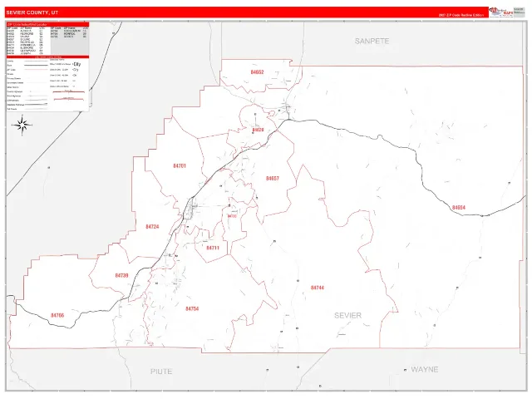The image size is (532, 399).
Task: Click the small 84730 ZIP label
Action: click(232, 216)
